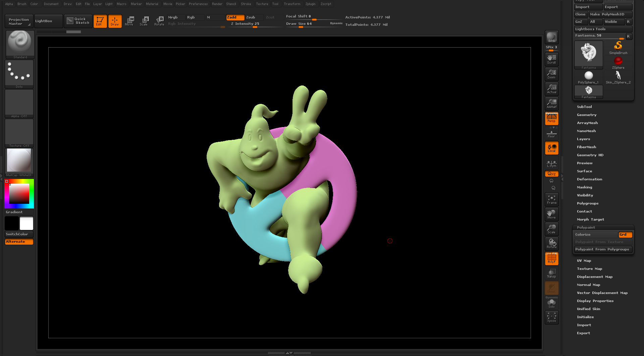Viewport: 644px width, 356px height.
Task: Open the Preferences menu
Action: (198, 4)
